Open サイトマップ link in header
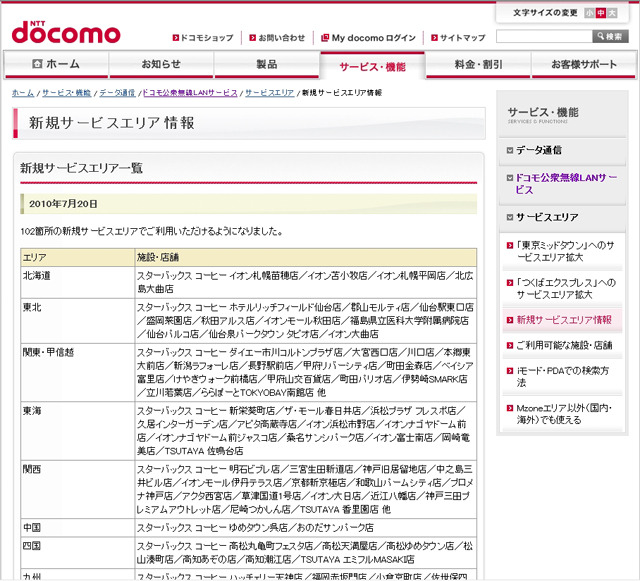This screenshot has width=640, height=581. [462, 38]
